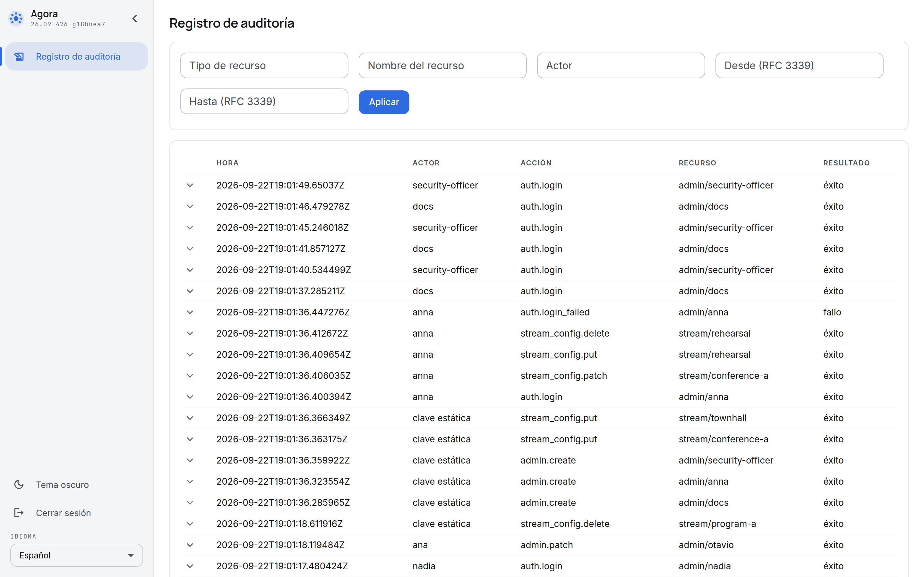Expand the stream_config.patch conference-a row

[190, 376]
